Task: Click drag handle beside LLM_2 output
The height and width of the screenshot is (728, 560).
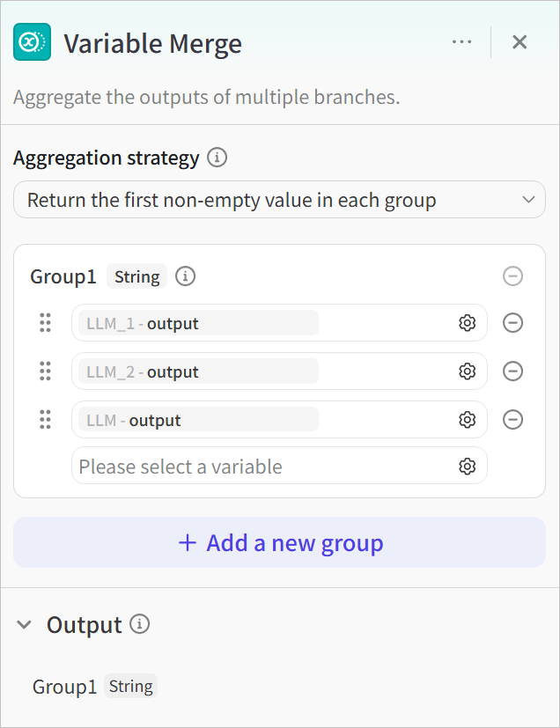Action: (x=45, y=371)
